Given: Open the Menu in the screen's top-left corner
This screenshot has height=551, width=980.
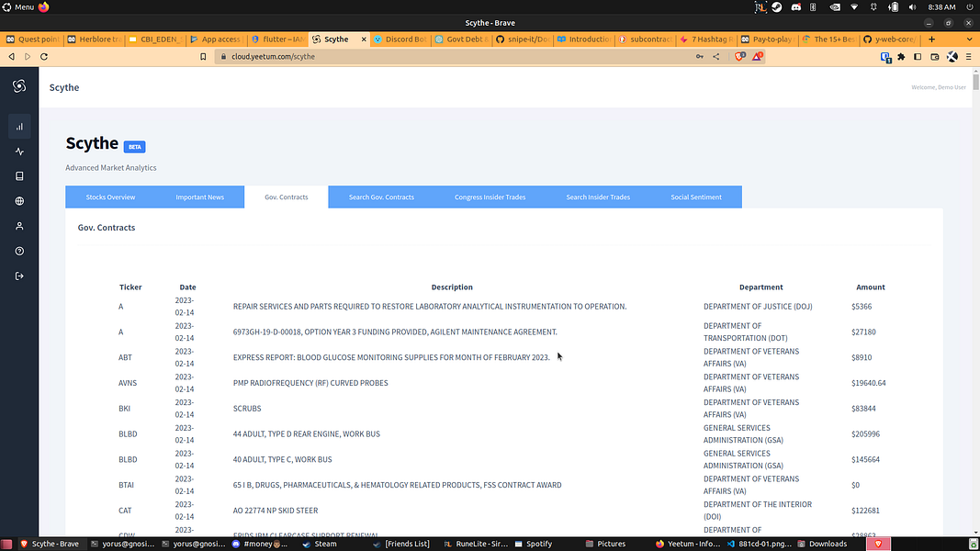Looking at the screenshot, I should [23, 6].
